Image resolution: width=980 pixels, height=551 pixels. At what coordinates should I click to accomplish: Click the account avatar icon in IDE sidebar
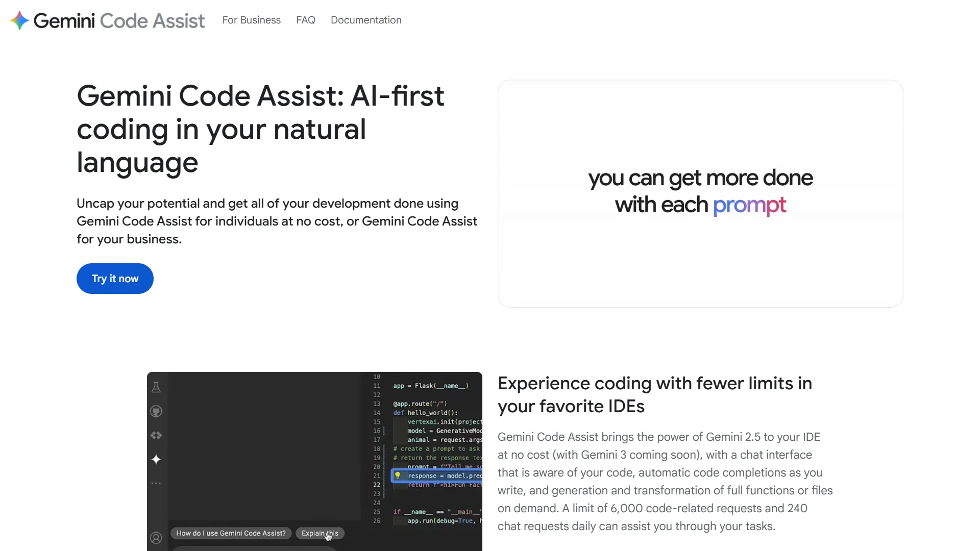pos(156,538)
